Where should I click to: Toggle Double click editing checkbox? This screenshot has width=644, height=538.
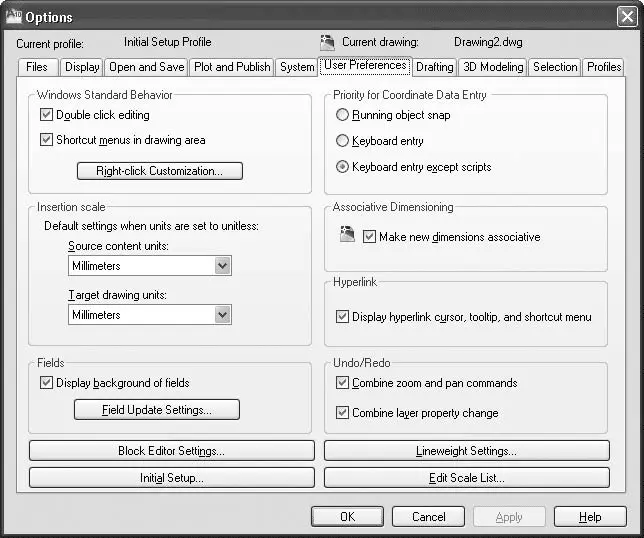point(46,115)
